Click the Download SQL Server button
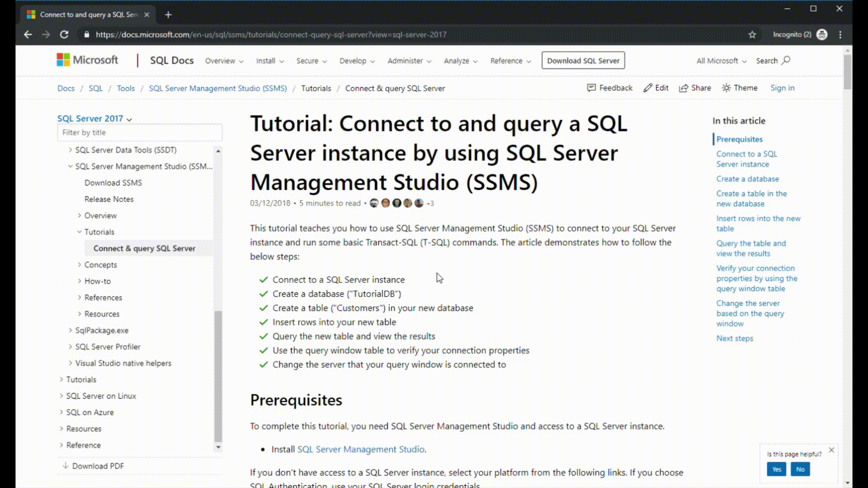The width and height of the screenshot is (868, 488). (x=583, y=60)
